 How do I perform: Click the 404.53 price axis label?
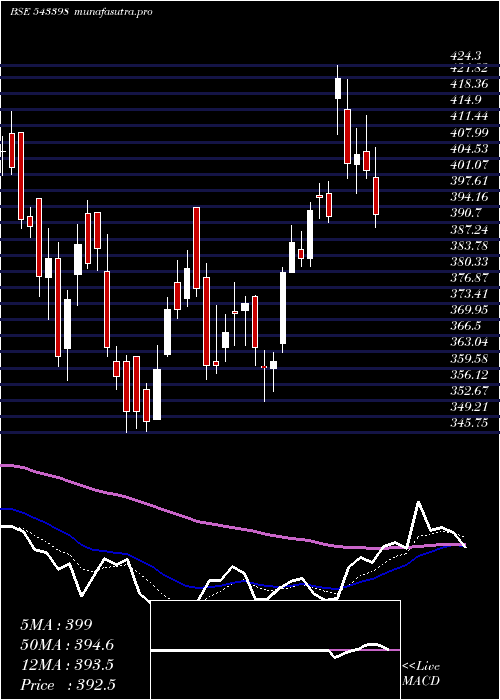pos(469,148)
